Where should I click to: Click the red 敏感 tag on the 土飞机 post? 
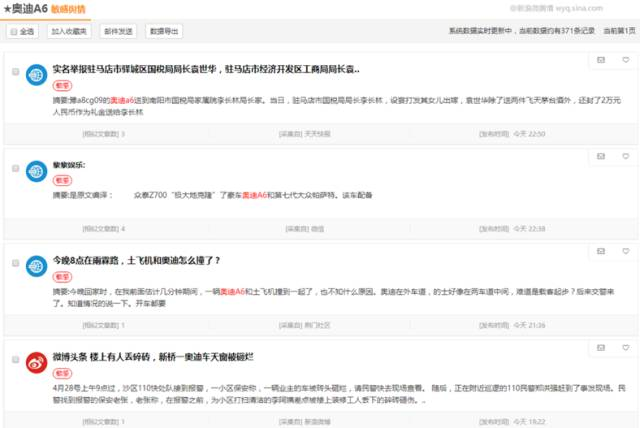pyautogui.click(x=62, y=277)
